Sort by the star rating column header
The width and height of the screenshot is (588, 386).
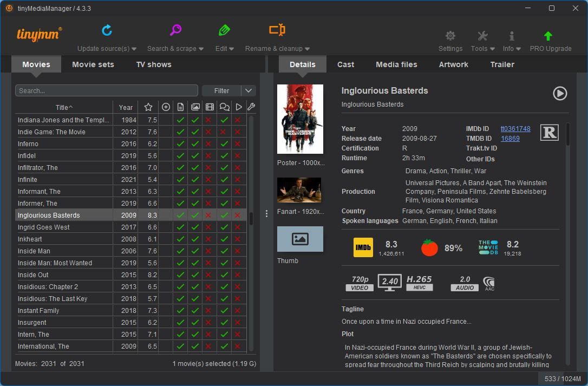click(148, 107)
